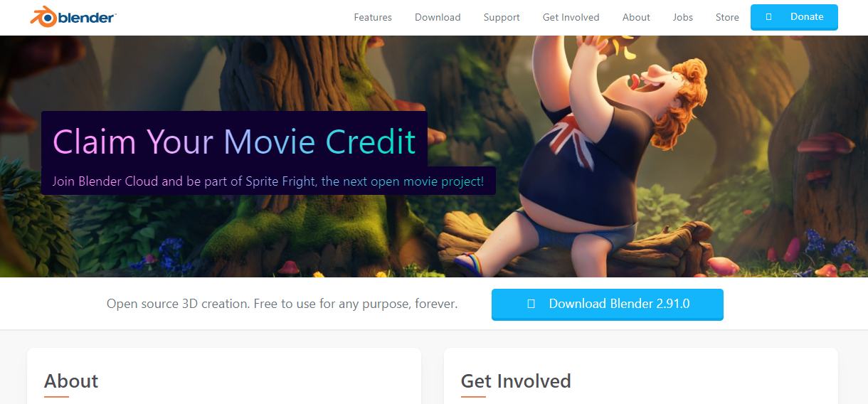868x404 pixels.
Task: Select Get Involved in the navigation bar
Action: (x=571, y=17)
